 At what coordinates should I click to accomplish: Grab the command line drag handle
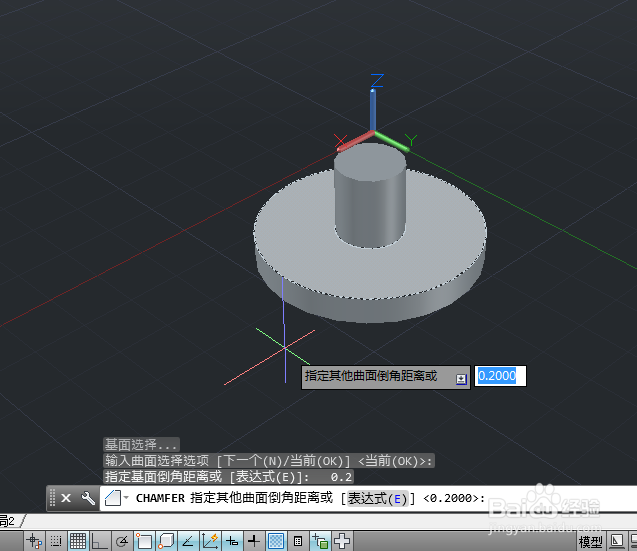coord(52,498)
